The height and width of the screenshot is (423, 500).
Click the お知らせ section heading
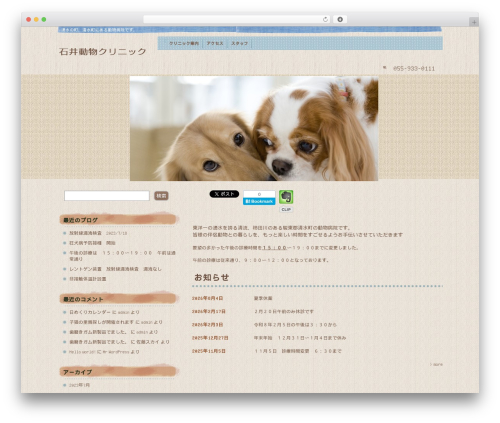click(212, 277)
